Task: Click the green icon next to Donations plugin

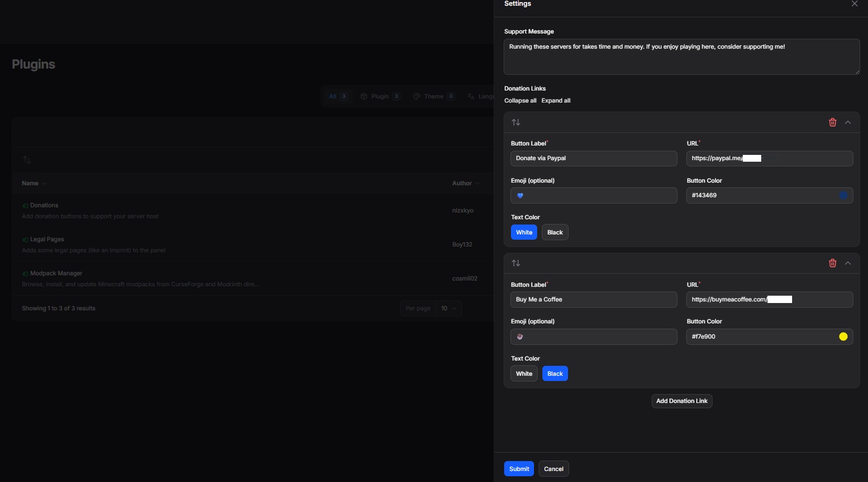Action: click(25, 206)
